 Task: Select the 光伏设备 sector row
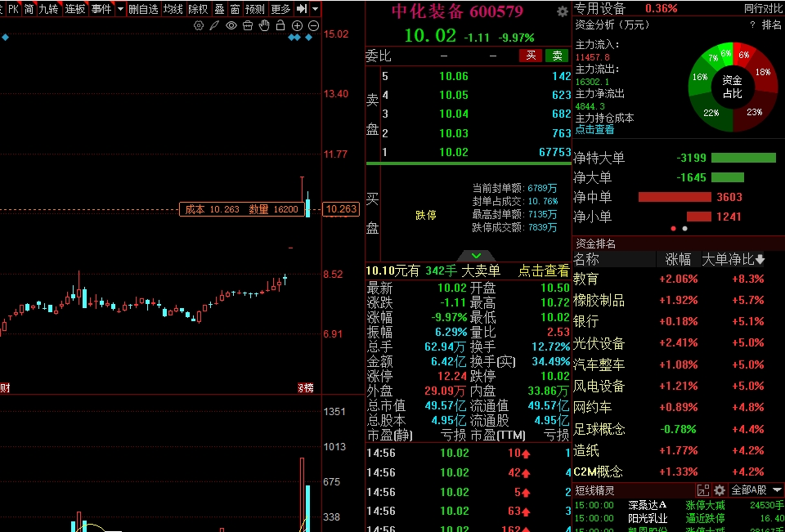coord(679,343)
